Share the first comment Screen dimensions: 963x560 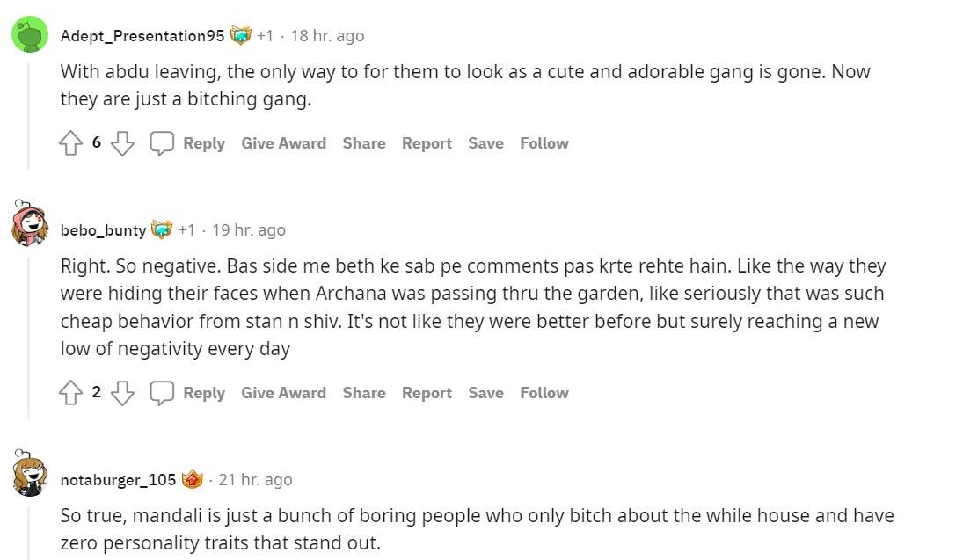[363, 142]
